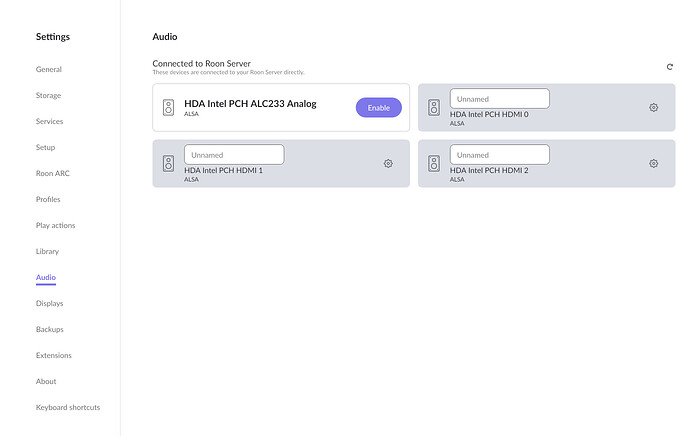Select Profiles in the sidebar

(x=48, y=200)
